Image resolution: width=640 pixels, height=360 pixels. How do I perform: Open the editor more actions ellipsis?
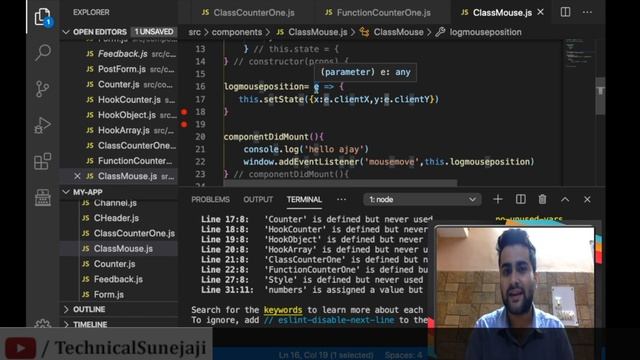click(587, 12)
